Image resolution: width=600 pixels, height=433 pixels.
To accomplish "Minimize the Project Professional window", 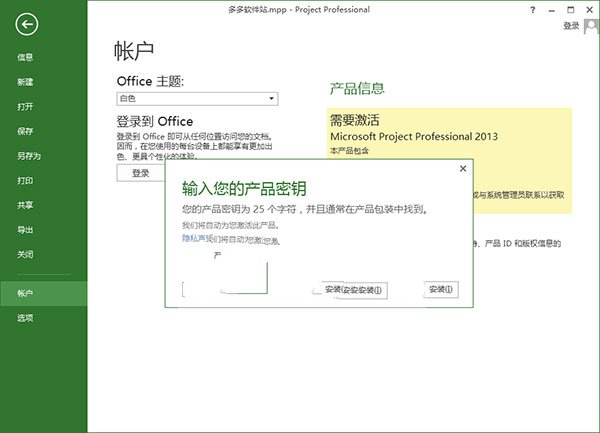I will point(551,10).
